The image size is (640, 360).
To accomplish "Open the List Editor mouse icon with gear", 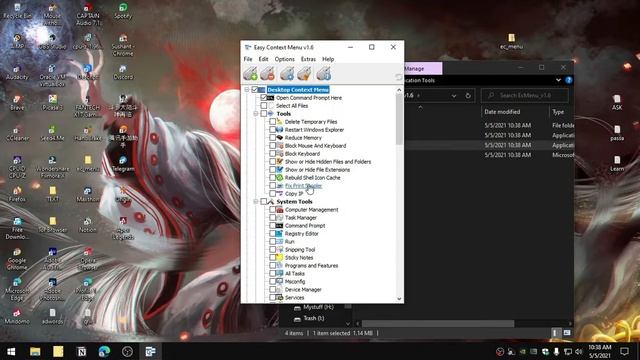I will [x=287, y=74].
